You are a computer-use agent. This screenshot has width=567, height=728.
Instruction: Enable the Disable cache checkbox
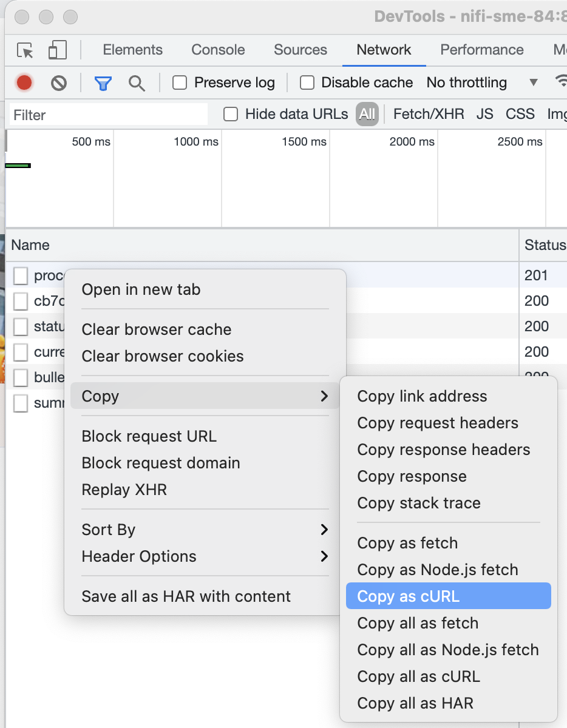[307, 83]
